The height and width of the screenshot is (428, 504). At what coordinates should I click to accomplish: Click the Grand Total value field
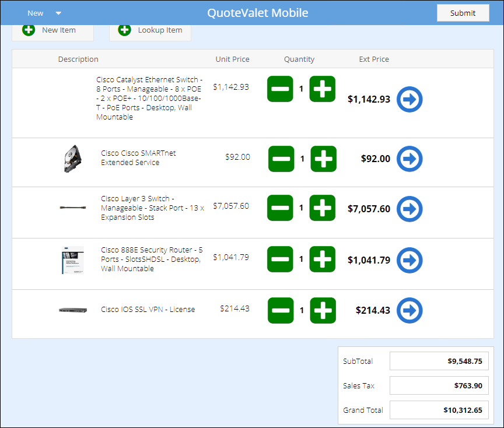click(439, 410)
